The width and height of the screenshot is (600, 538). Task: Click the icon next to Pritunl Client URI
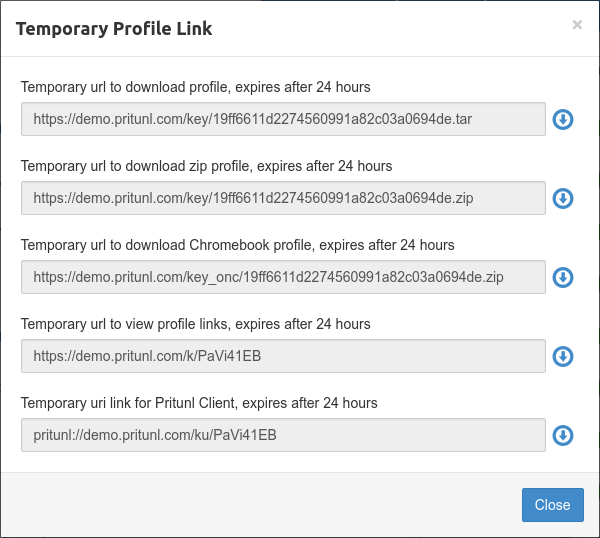coord(563,435)
